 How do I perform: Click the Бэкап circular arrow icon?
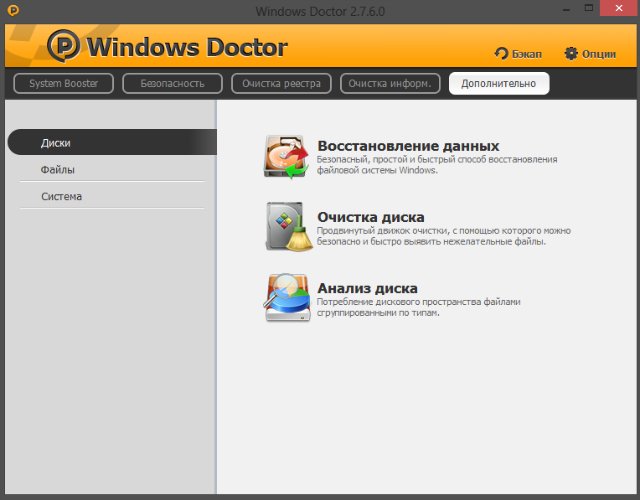pos(501,53)
